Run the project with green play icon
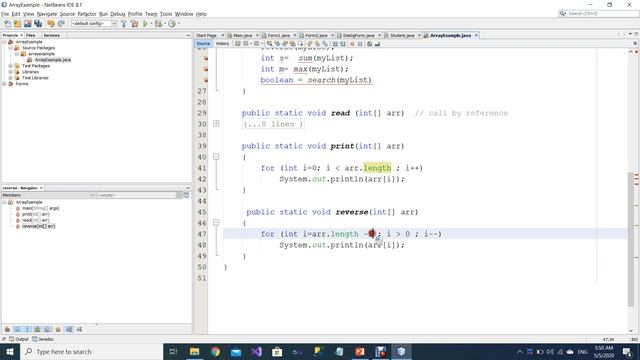This screenshot has width=640, height=360. click(145, 24)
